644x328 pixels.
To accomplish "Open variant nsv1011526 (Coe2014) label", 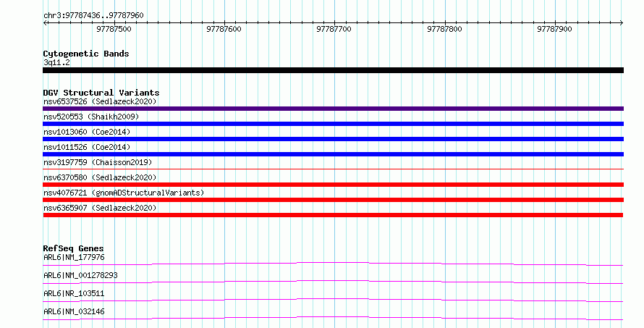I will click(87, 147).
